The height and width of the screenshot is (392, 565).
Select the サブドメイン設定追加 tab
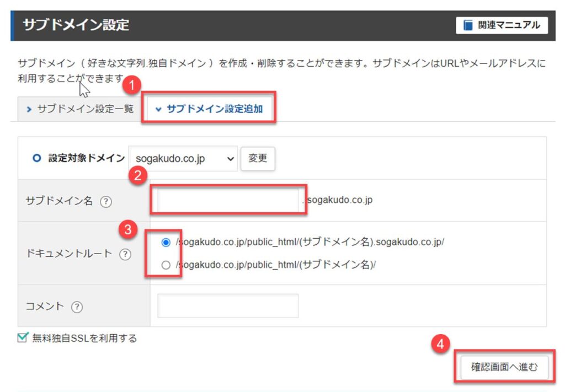tap(209, 109)
